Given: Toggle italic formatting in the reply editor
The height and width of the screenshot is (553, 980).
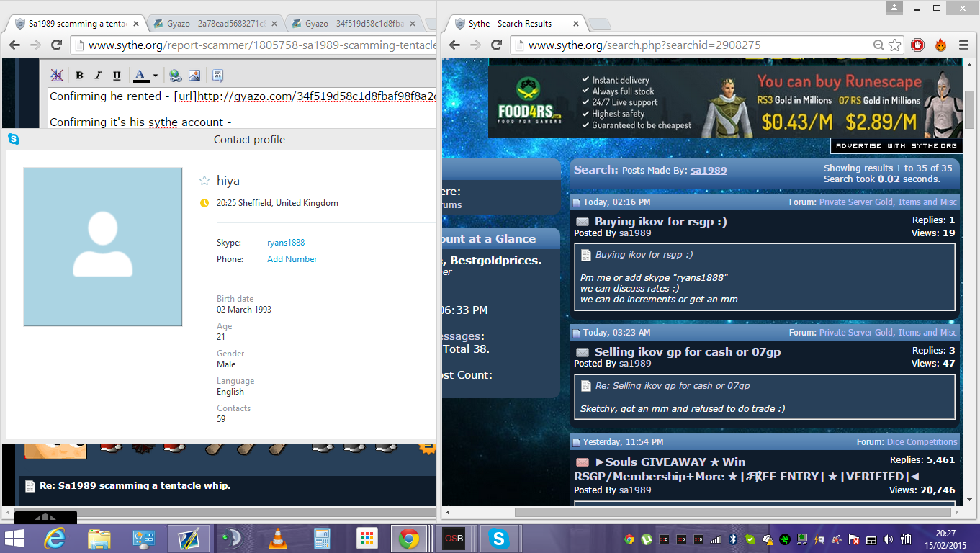Looking at the screenshot, I should (98, 76).
